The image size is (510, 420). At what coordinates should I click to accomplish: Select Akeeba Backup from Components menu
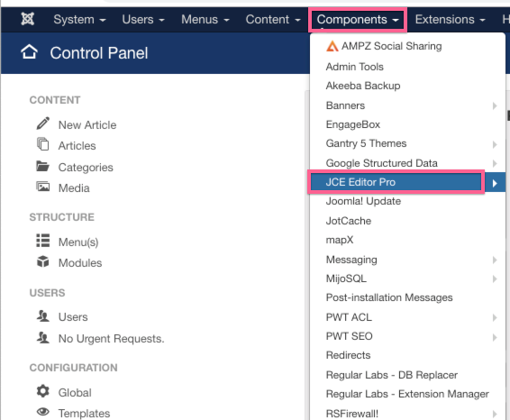pos(363,86)
